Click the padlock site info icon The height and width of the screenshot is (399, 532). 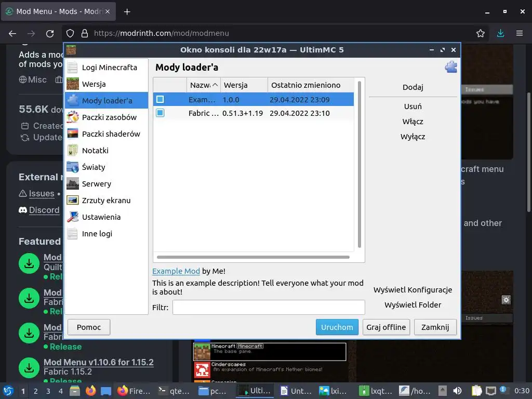click(x=85, y=33)
